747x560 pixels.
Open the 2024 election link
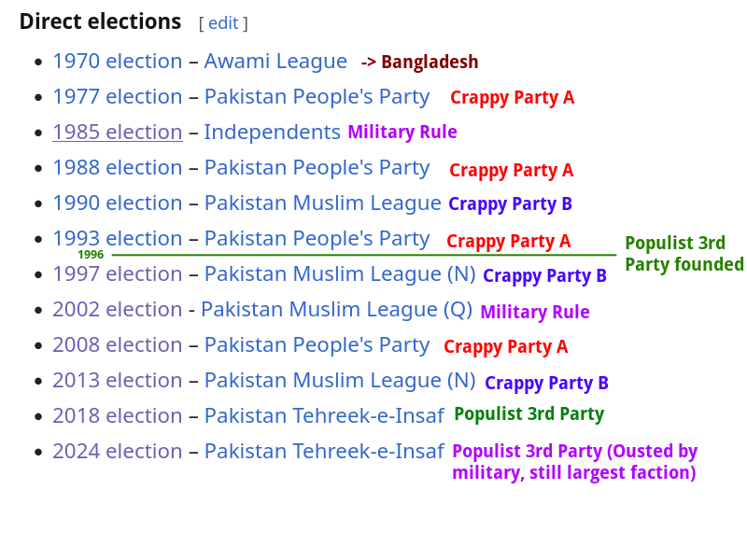click(x=118, y=451)
